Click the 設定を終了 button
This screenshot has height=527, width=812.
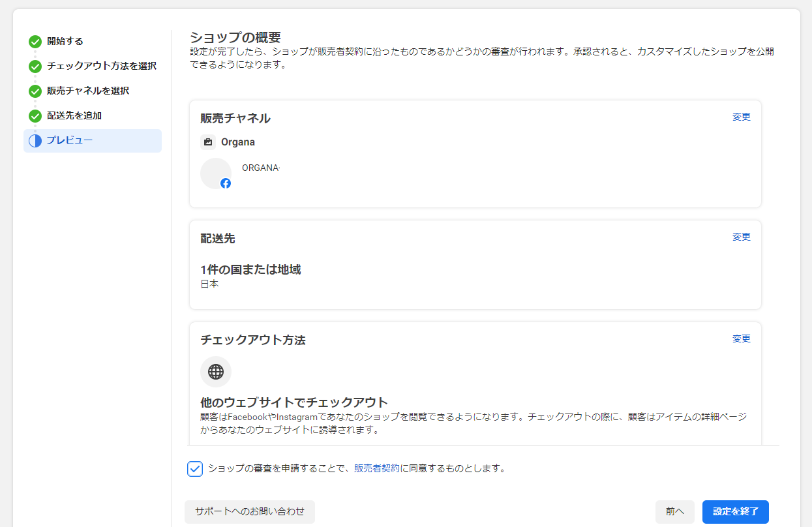coord(735,512)
